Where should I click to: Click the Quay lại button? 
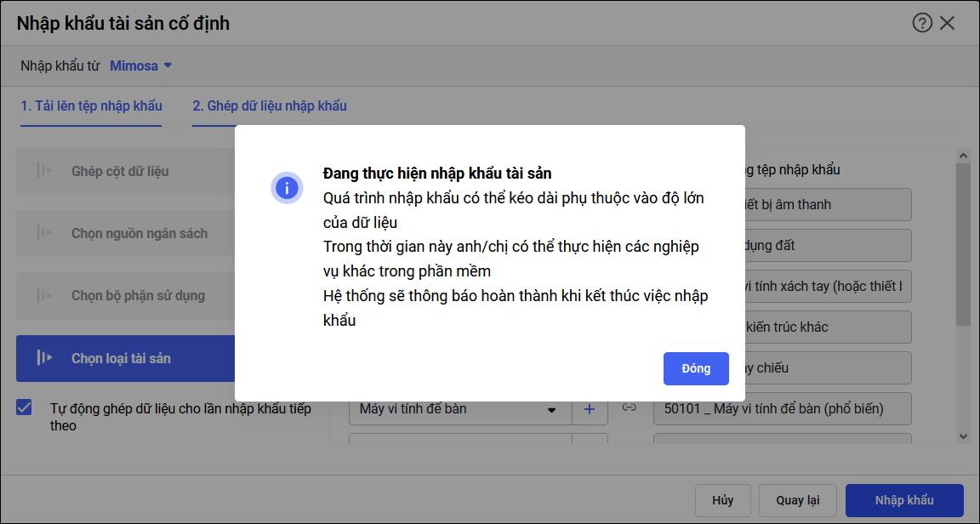coord(797,500)
